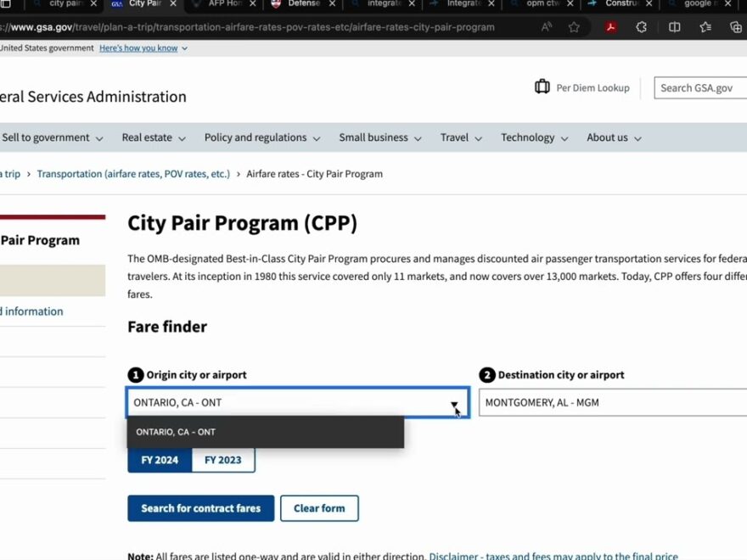Open Collections from the browser toolbar

pyautogui.click(x=705, y=26)
